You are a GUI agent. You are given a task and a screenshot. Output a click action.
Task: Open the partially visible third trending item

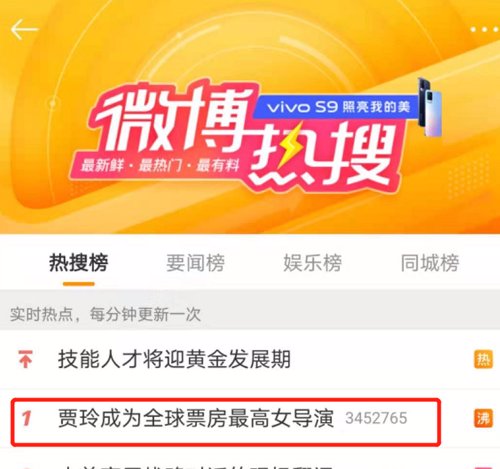pos(250,463)
